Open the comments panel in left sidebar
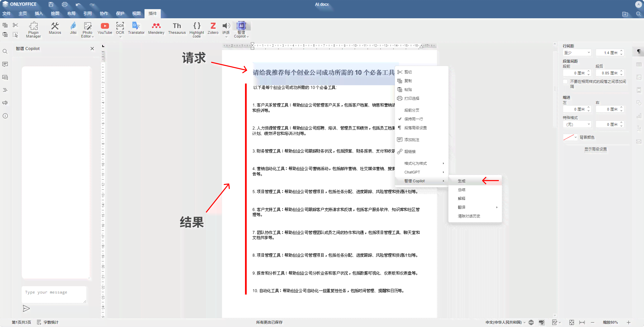Viewport: 644px width, 327px height. tap(5, 64)
